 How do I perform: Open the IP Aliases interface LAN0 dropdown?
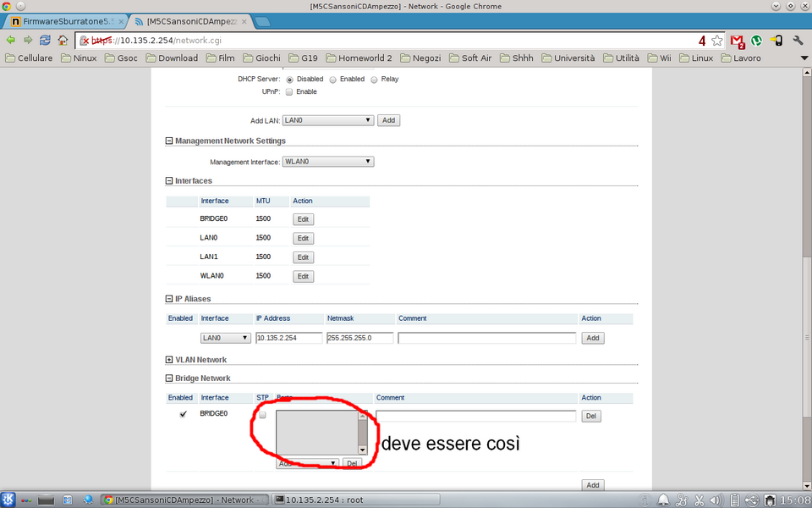coord(225,338)
